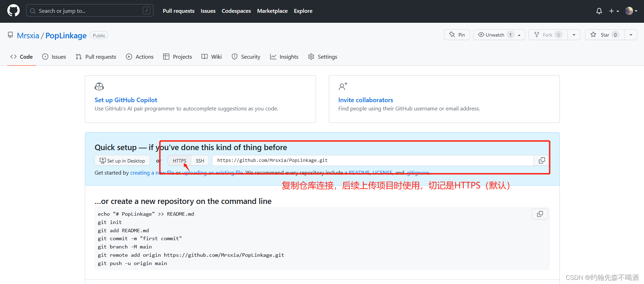Viewport: 644px width, 284px height.
Task: Click the 'git remote add origin' line
Action: (191, 255)
